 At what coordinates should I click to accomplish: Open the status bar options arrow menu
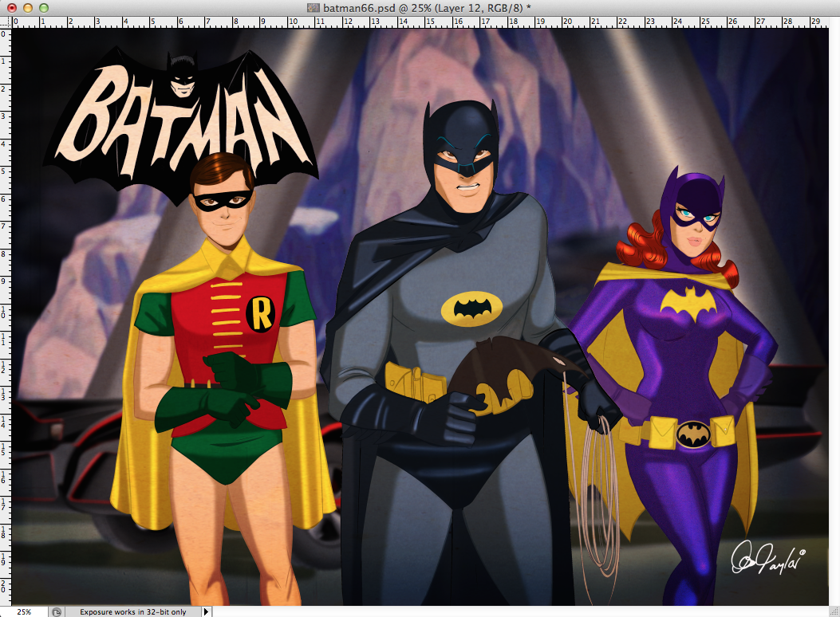pos(207,611)
